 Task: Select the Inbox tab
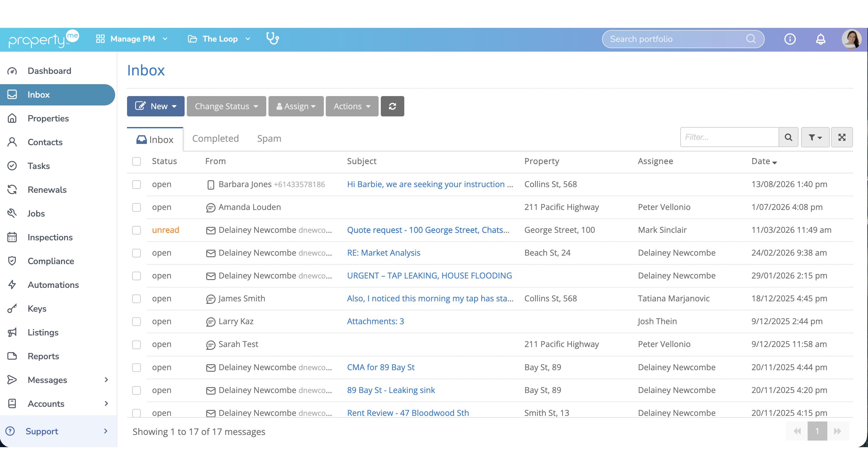(155, 140)
